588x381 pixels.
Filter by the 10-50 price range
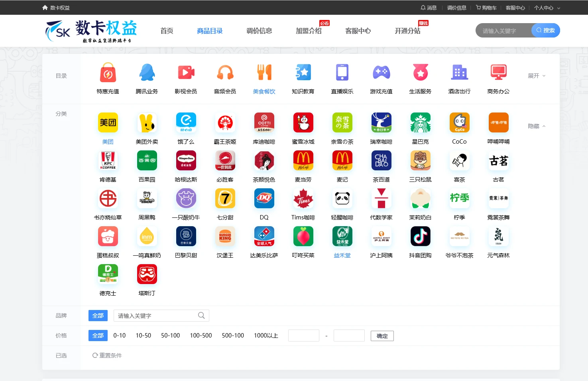click(x=144, y=336)
